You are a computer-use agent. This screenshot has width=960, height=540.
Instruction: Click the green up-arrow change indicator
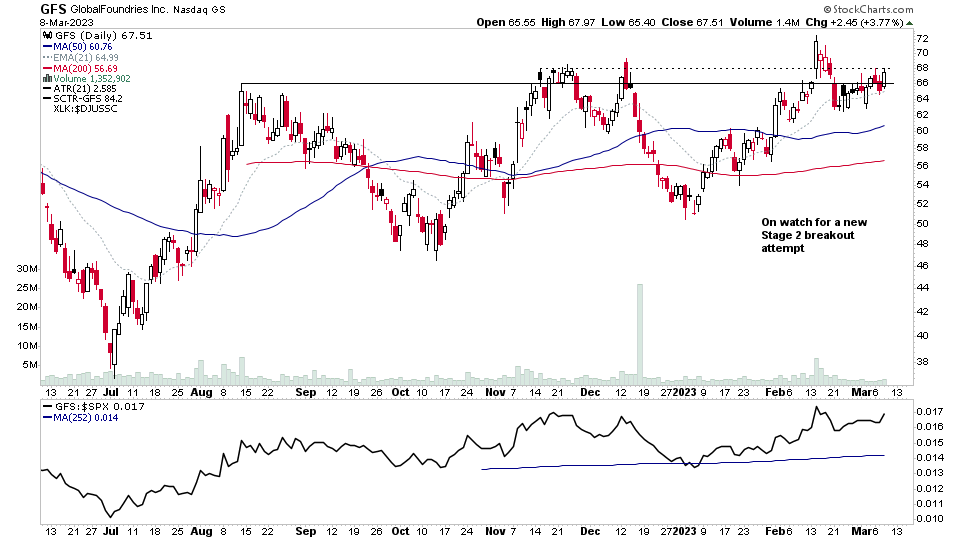pos(909,23)
